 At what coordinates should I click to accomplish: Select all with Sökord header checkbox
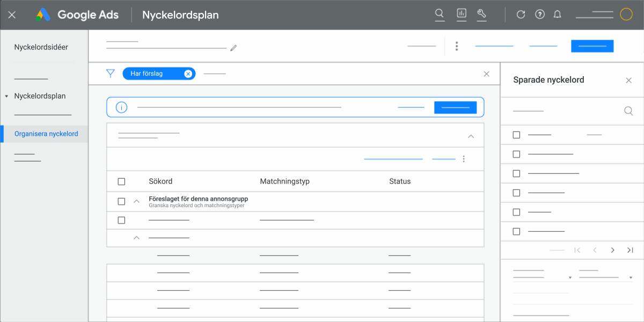pos(121,181)
